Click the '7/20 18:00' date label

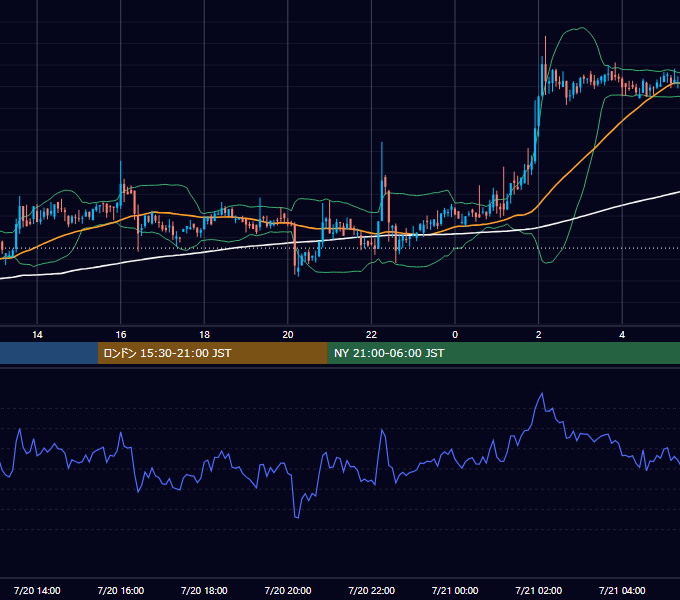pyautogui.click(x=204, y=590)
